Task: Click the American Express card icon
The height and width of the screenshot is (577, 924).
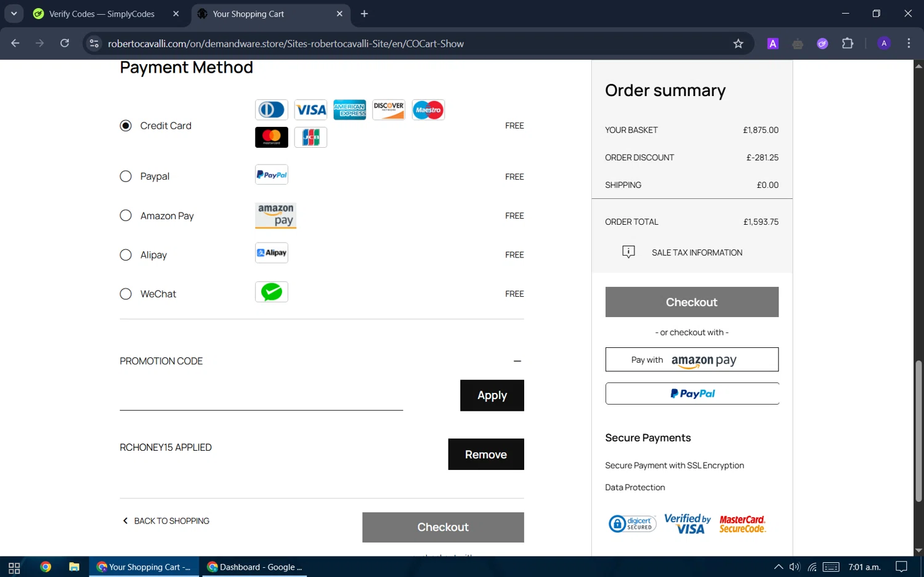Action: point(350,110)
